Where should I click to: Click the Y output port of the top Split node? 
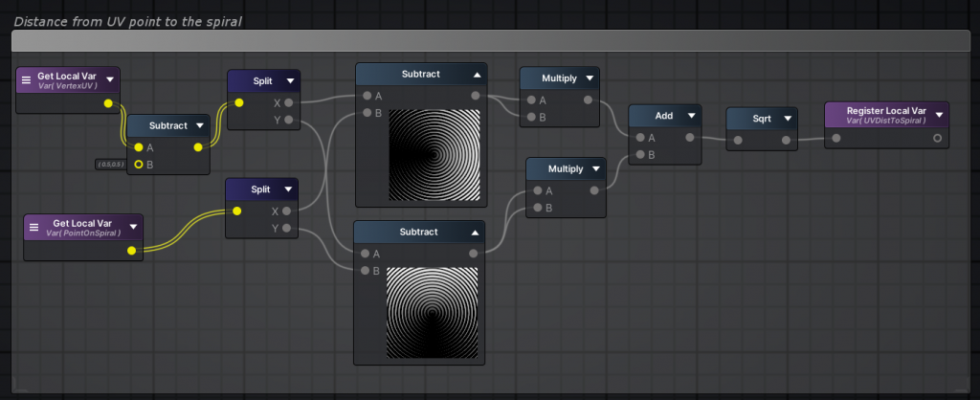pyautogui.click(x=289, y=121)
